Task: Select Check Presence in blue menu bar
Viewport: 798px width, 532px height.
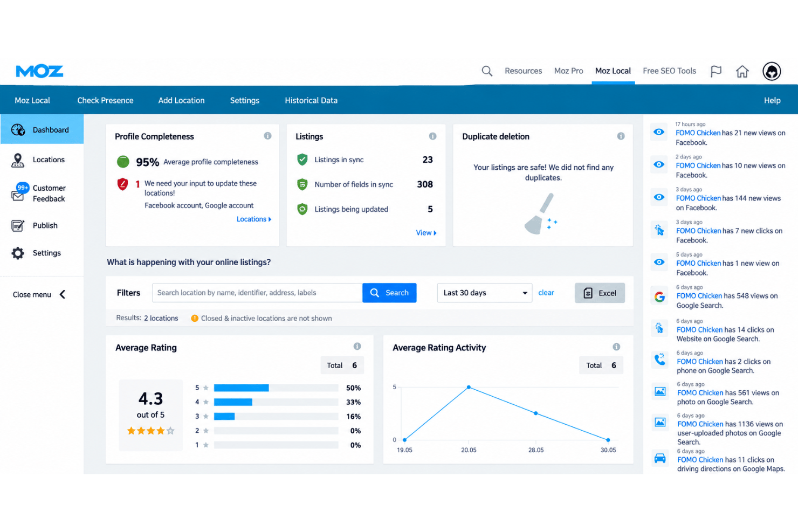Action: tap(105, 101)
